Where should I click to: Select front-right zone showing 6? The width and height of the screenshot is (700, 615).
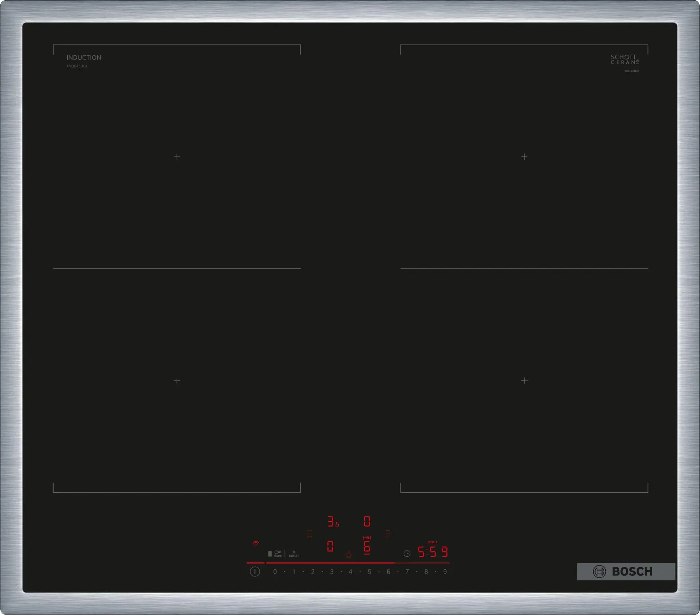point(367,547)
